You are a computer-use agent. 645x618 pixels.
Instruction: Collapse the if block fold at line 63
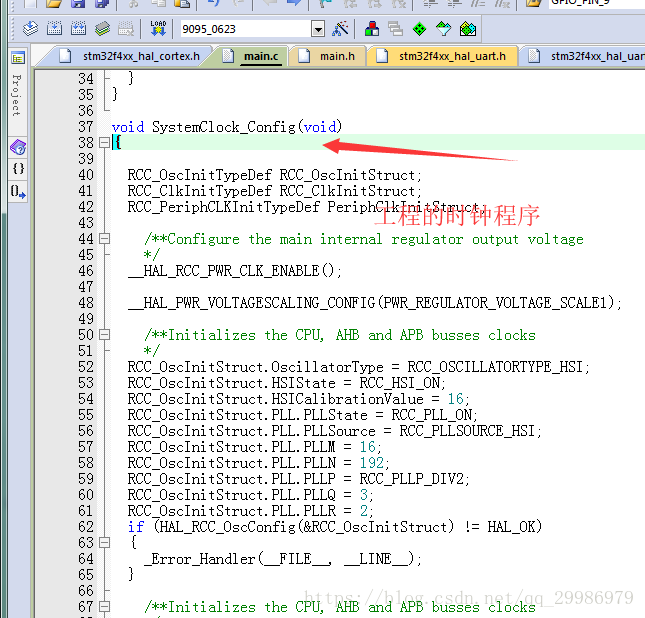(104, 543)
